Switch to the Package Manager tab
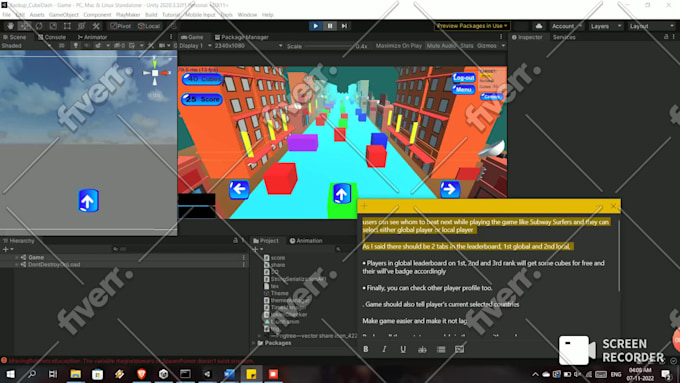 point(242,37)
